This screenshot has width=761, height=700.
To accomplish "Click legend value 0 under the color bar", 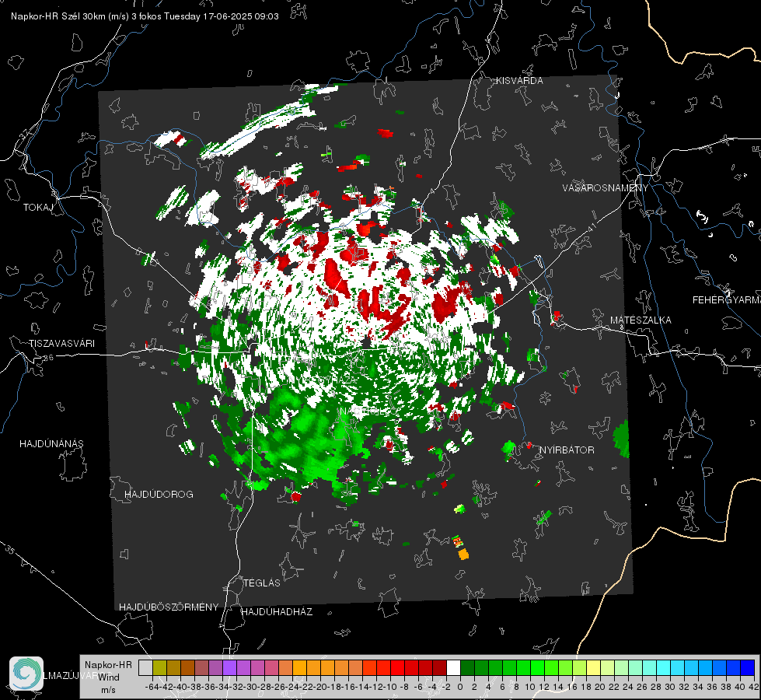I will click(x=460, y=687).
